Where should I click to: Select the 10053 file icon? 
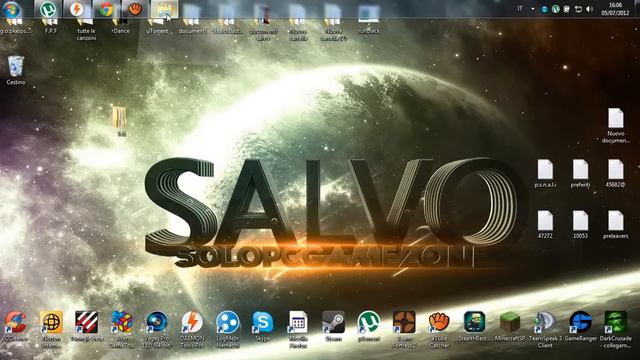580,224
